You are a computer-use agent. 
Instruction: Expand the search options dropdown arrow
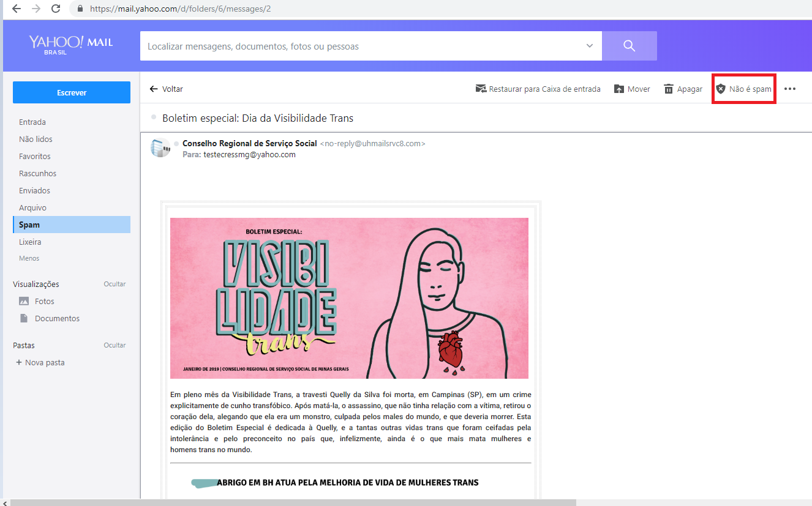pyautogui.click(x=590, y=46)
